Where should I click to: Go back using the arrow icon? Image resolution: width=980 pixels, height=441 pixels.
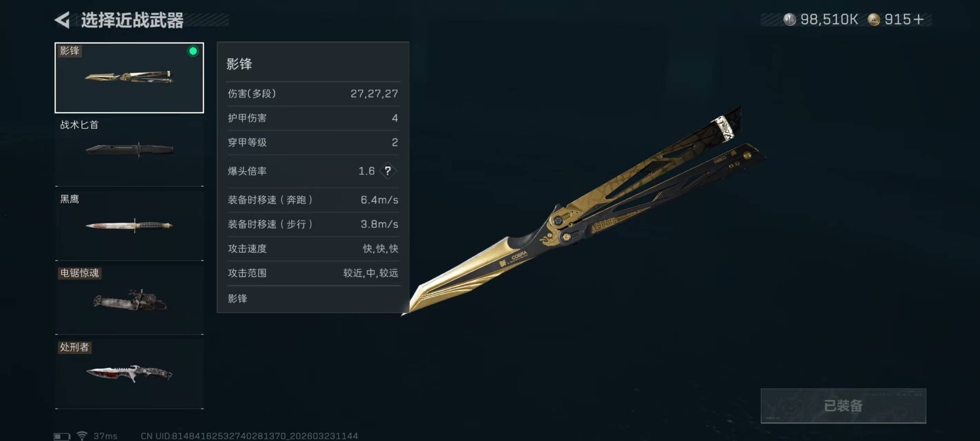tap(62, 20)
